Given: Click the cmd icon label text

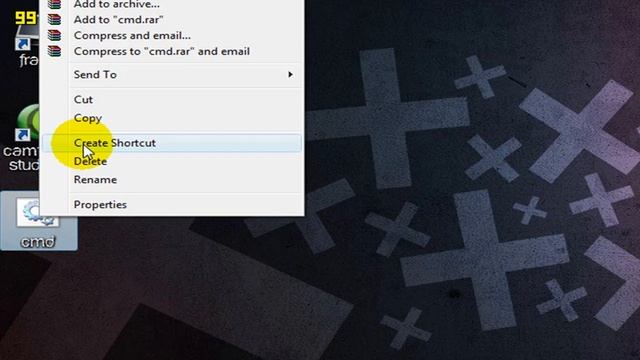Looking at the screenshot, I should click(38, 242).
